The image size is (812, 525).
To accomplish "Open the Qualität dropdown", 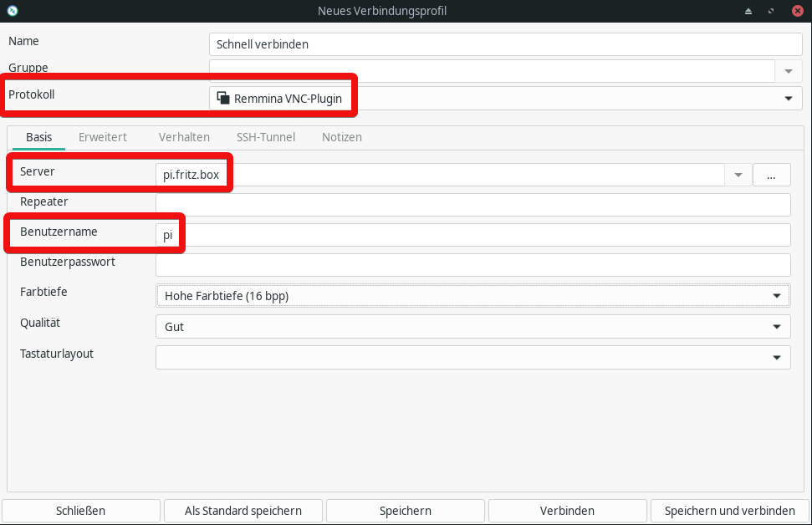I will (472, 327).
